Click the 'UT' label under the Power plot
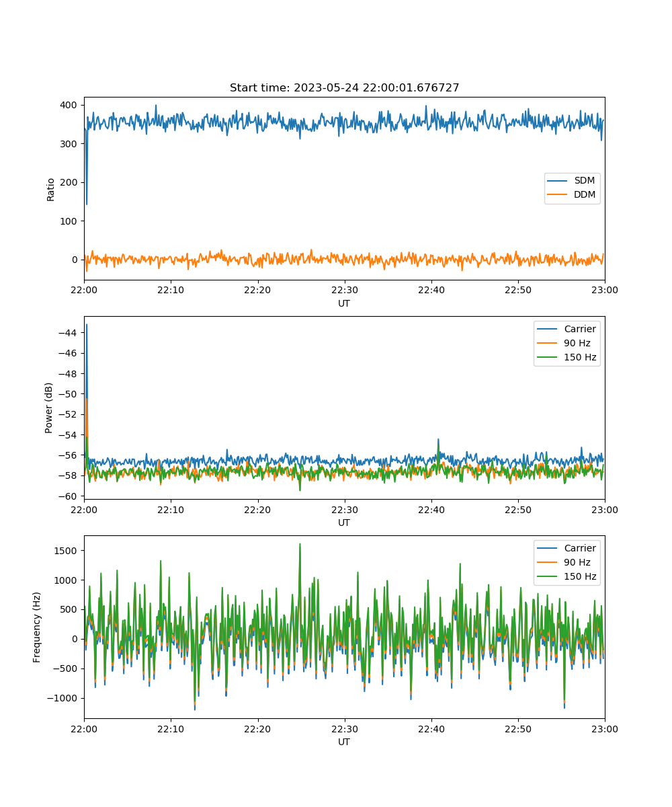 click(x=344, y=523)
